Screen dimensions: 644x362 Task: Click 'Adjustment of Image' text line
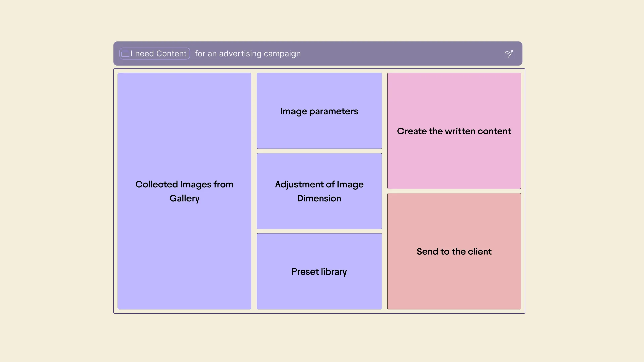click(x=319, y=184)
